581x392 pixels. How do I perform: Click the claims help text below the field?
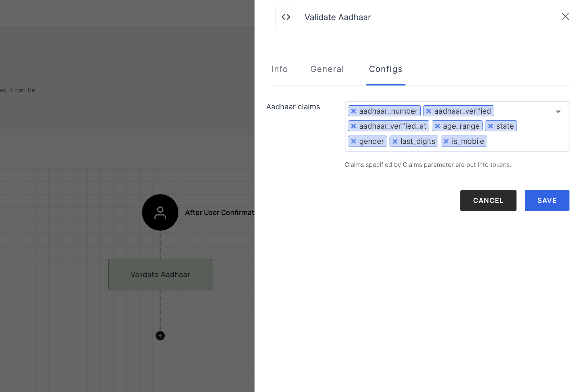(428, 165)
